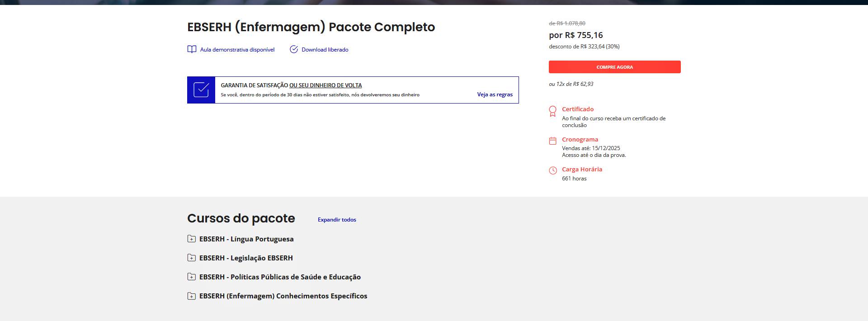
Task: Click the Download liberado label
Action: coord(325,50)
